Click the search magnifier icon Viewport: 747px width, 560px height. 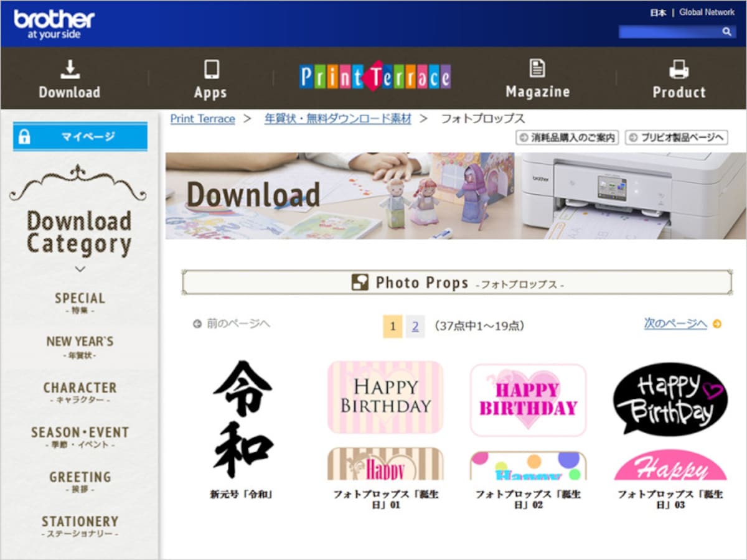726,32
